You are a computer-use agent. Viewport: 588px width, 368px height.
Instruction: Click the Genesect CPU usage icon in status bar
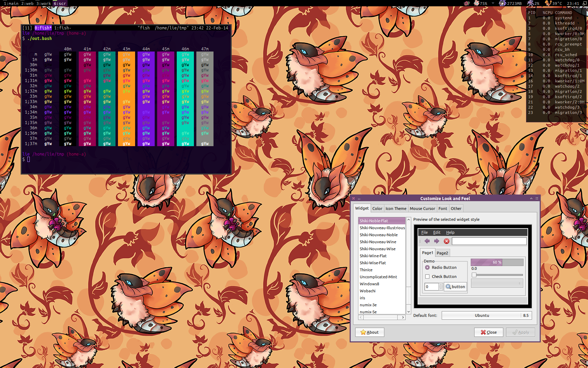[x=531, y=3]
